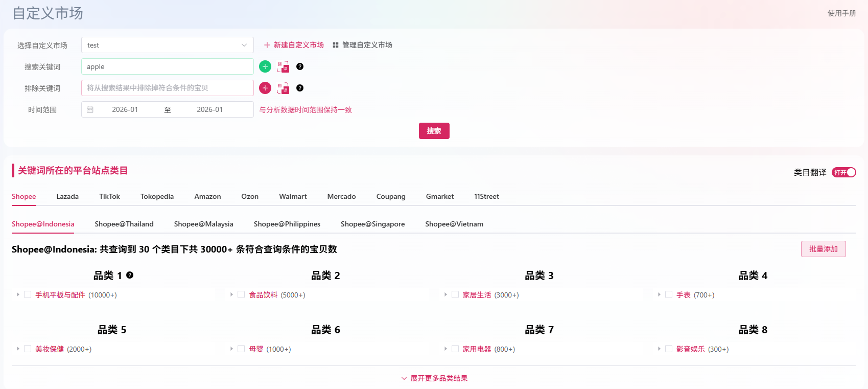This screenshot has height=389, width=868.
Task: Check the 手机平板与配件 category checkbox
Action: point(28,294)
